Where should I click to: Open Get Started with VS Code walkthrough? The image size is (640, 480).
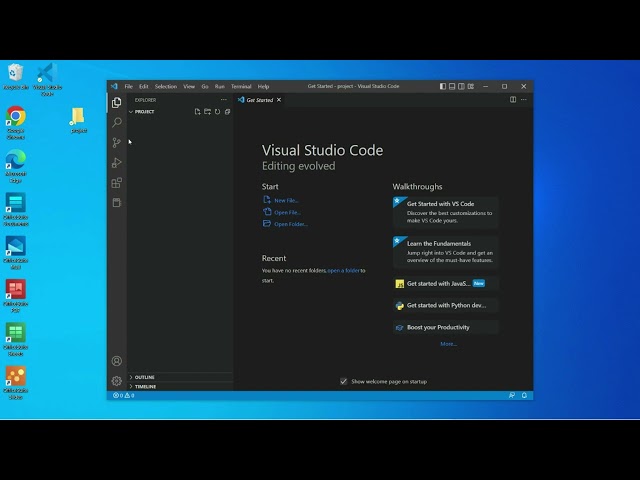pyautogui.click(x=445, y=212)
